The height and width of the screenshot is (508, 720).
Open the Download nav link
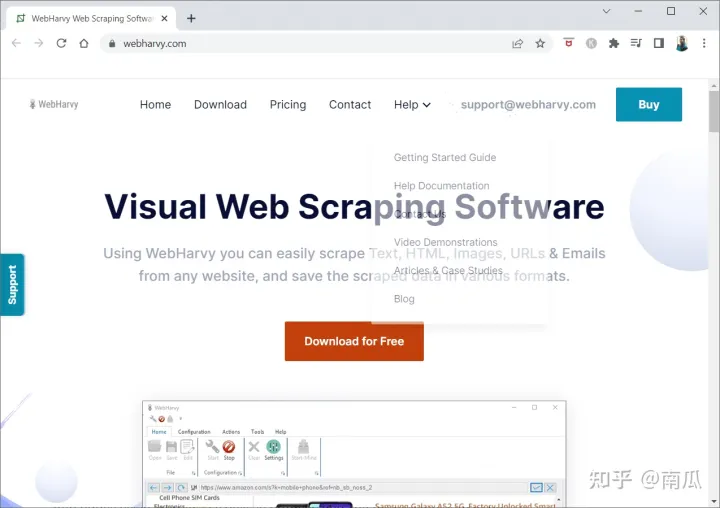(x=220, y=105)
